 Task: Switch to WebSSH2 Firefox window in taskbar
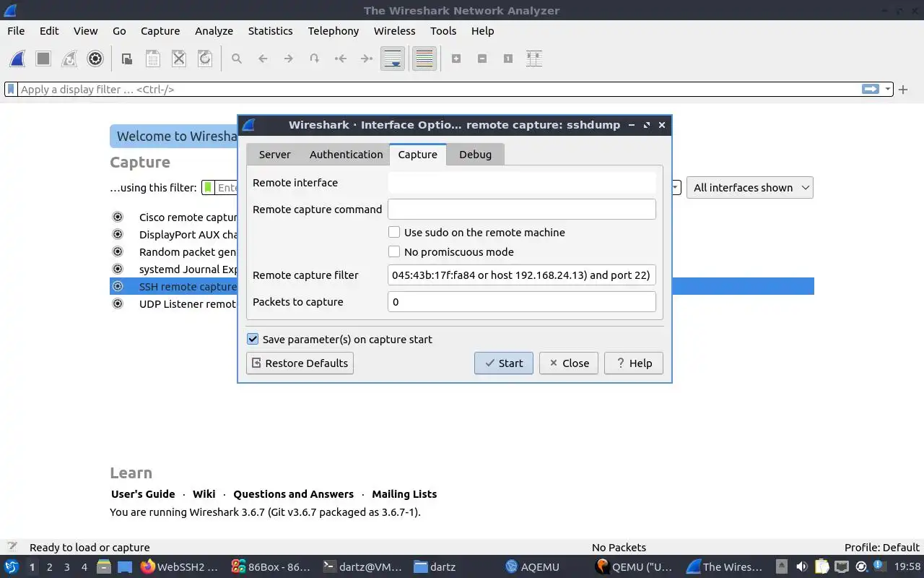[x=180, y=566]
